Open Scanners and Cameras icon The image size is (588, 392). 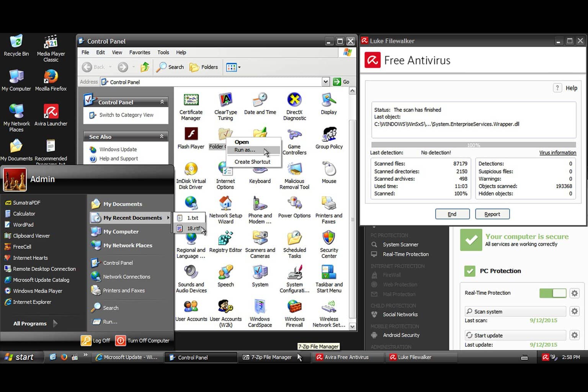pos(260,244)
